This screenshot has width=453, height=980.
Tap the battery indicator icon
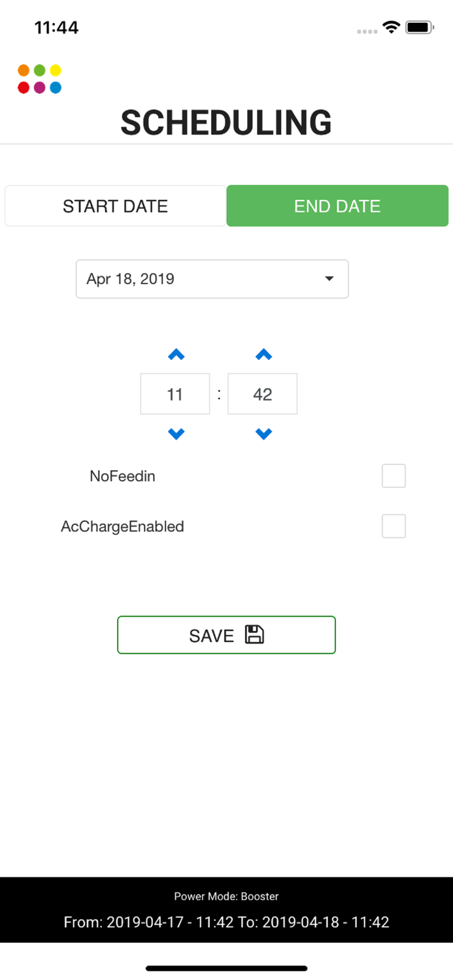(420, 27)
